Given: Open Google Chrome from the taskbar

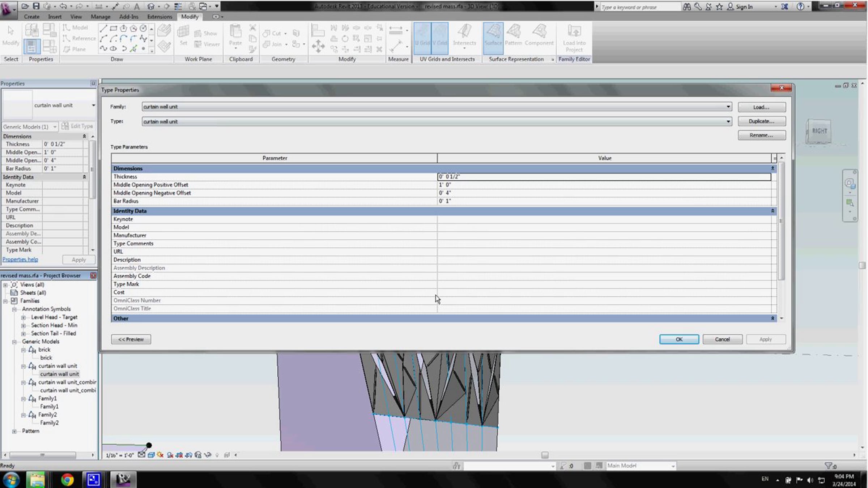Looking at the screenshot, I should 67,479.
